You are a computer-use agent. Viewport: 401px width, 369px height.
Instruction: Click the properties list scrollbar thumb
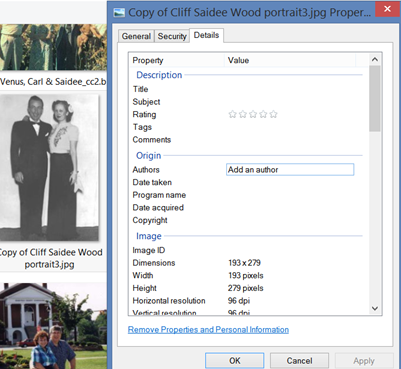375,98
